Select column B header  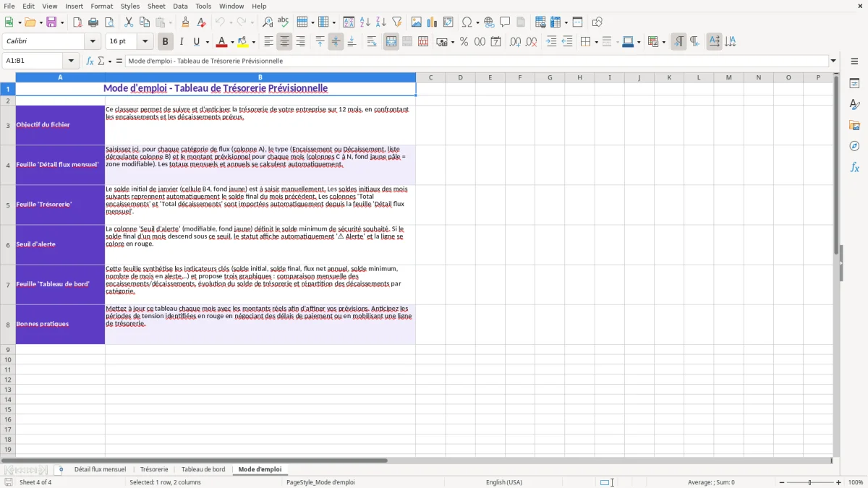pyautogui.click(x=260, y=77)
